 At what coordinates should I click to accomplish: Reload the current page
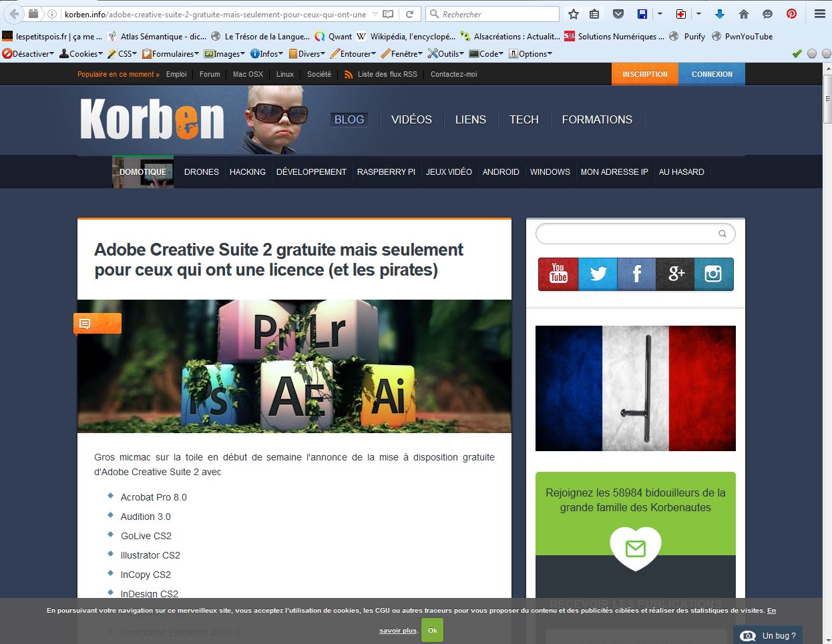[x=410, y=14]
